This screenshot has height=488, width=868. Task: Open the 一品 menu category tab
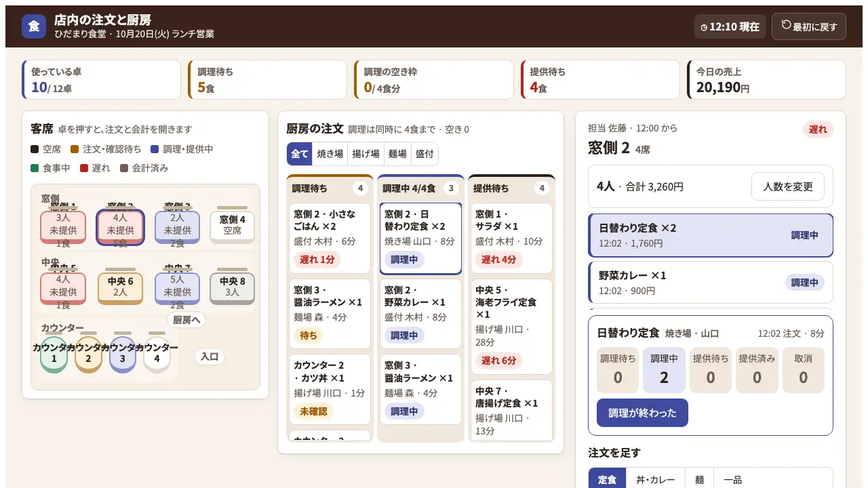pos(733,479)
